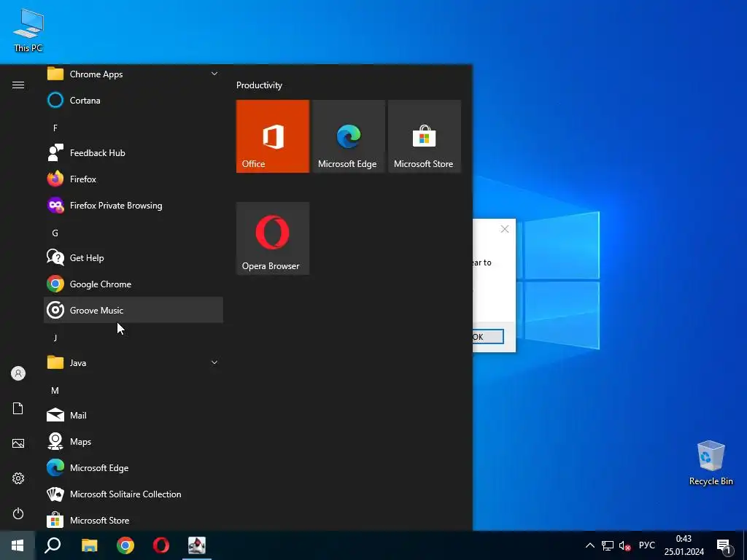The height and width of the screenshot is (560, 747).
Task: Open Microsoft Edge in the app list
Action: [x=133, y=467]
